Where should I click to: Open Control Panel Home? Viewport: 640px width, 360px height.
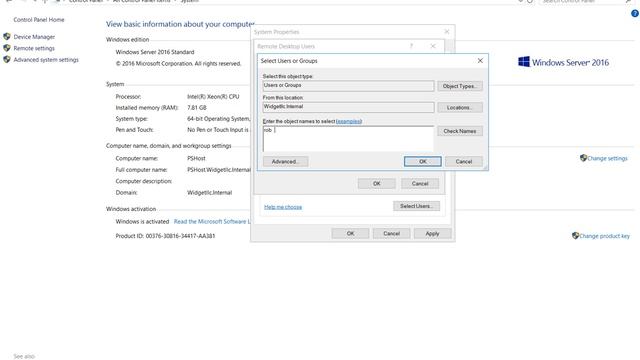coord(39,20)
